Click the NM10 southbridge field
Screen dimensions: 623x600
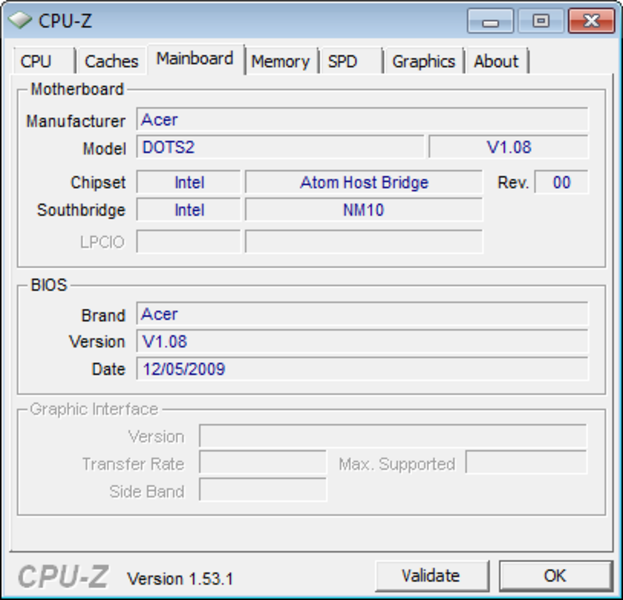coord(364,210)
